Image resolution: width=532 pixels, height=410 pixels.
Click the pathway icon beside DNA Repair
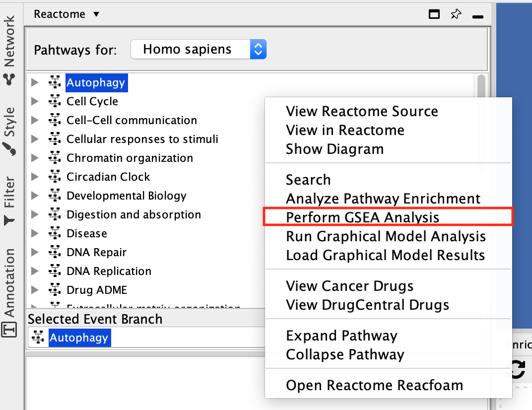coord(55,253)
